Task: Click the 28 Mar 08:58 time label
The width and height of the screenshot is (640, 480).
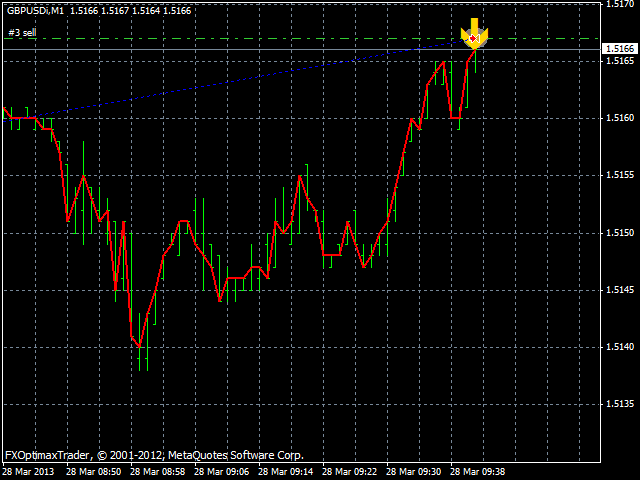Action: [158, 472]
